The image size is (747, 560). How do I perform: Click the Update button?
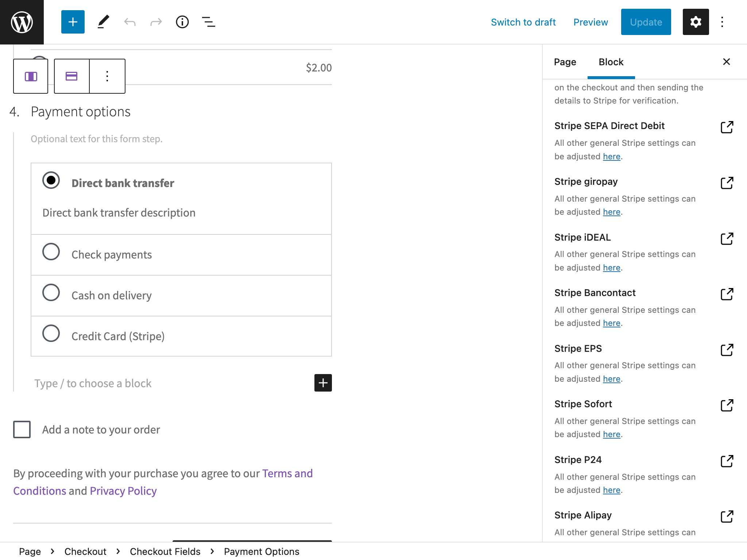(646, 22)
